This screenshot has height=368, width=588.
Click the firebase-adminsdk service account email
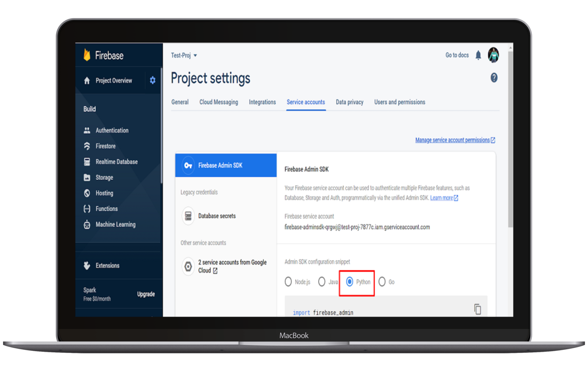pos(357,227)
